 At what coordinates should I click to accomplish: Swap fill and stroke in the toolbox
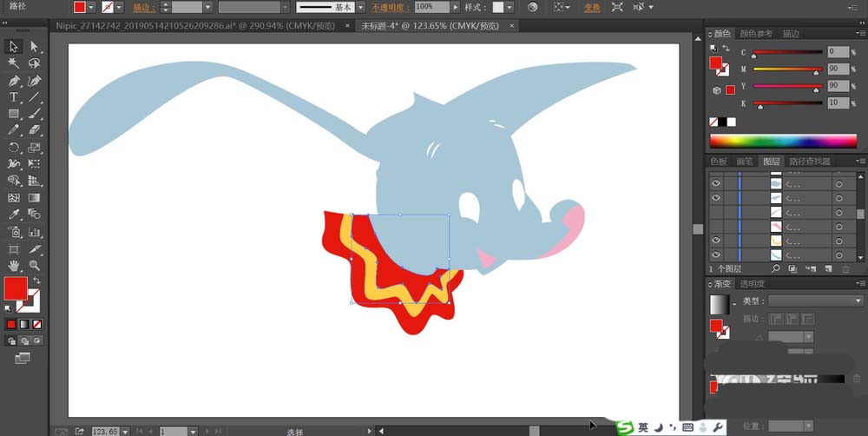[36, 281]
